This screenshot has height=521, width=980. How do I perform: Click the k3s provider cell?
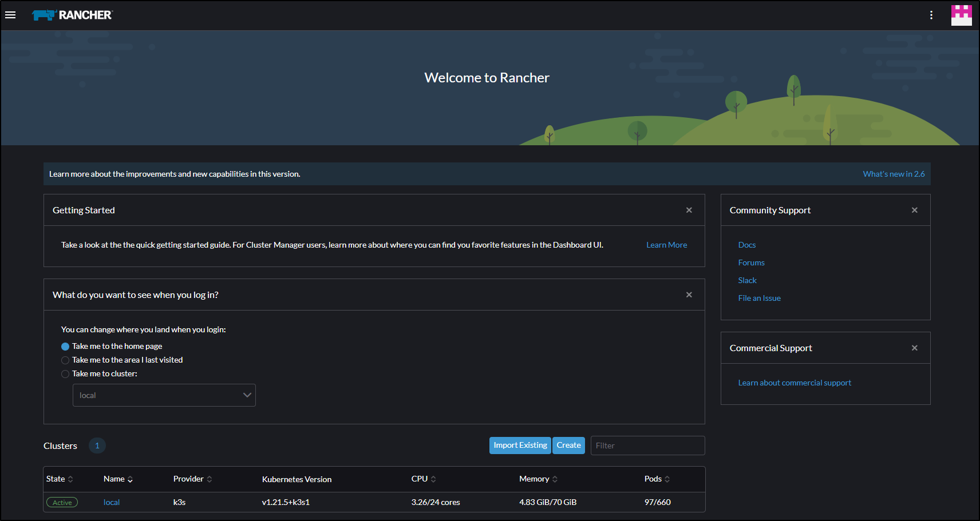tap(180, 503)
